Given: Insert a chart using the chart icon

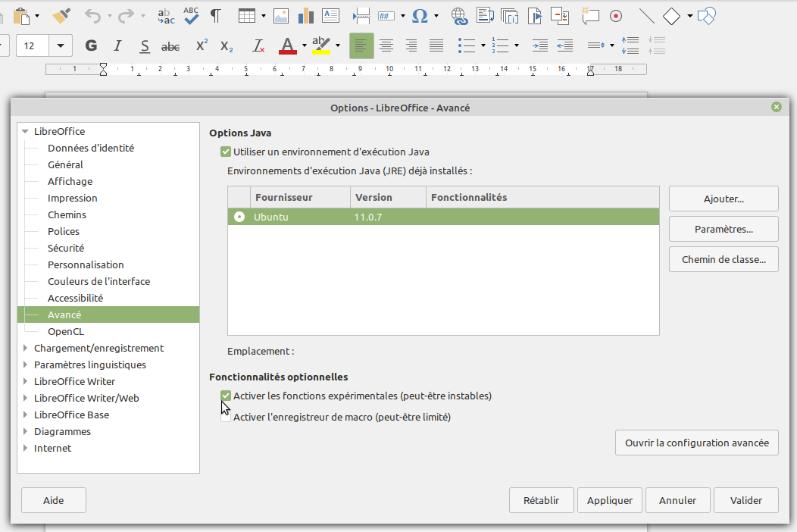Looking at the screenshot, I should click(x=306, y=15).
